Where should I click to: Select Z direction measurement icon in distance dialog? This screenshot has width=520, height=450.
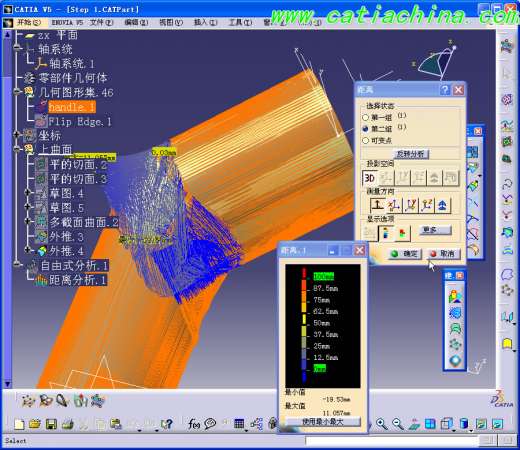[x=427, y=205]
